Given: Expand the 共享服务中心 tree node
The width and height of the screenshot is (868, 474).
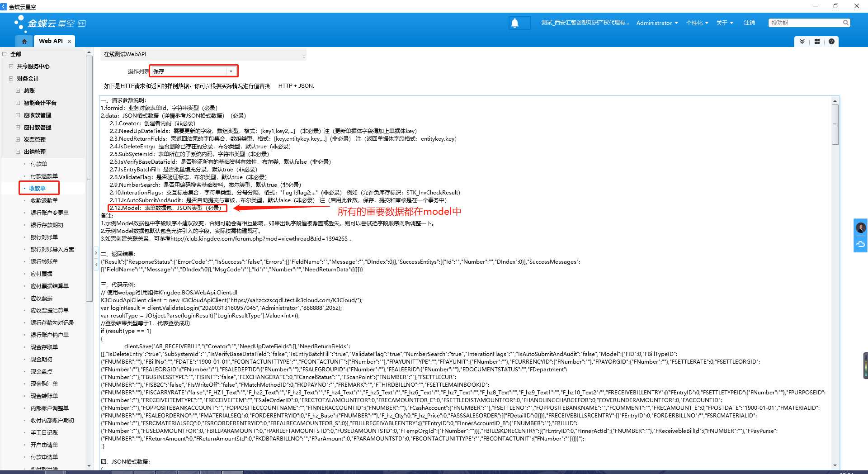Looking at the screenshot, I should (x=11, y=66).
